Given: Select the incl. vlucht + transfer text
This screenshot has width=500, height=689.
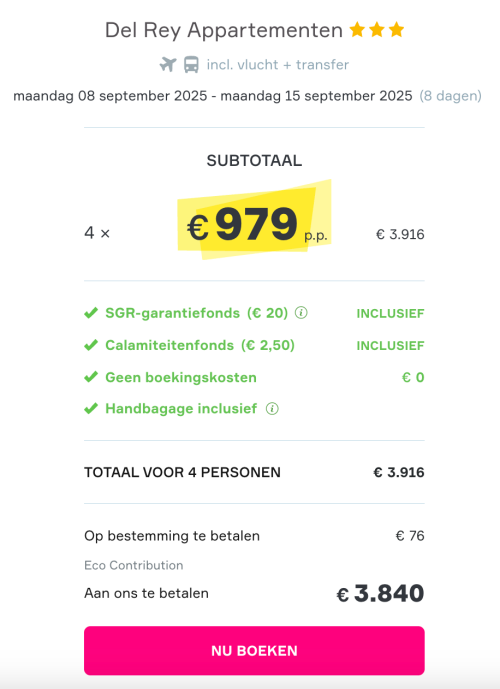Looking at the screenshot, I should coord(278,65).
